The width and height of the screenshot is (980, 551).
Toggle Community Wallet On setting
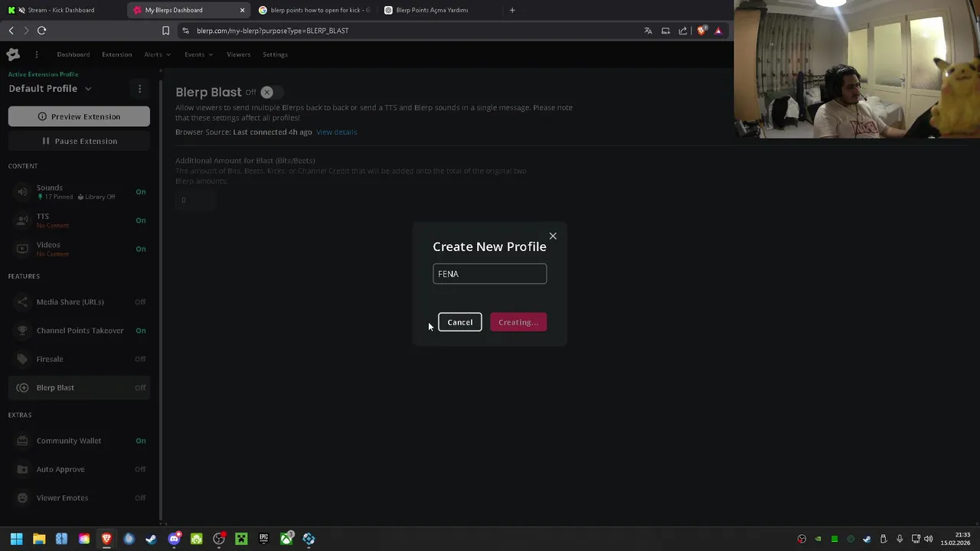(141, 441)
